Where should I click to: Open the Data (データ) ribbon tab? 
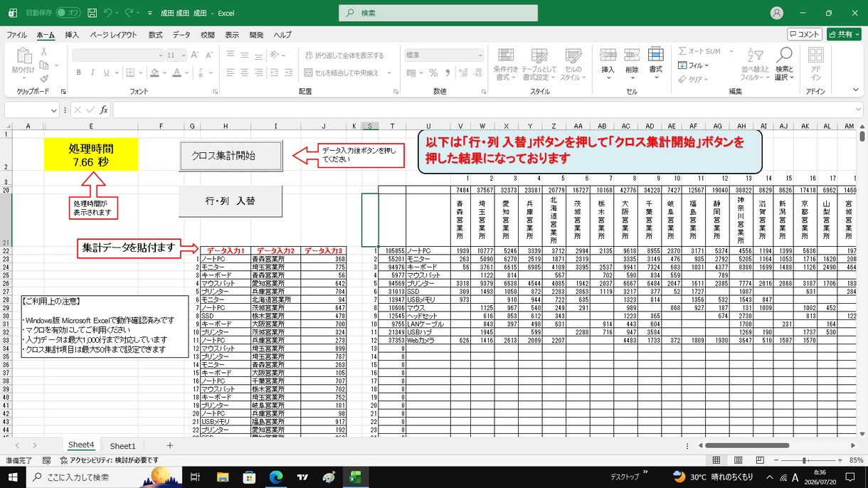coord(181,35)
